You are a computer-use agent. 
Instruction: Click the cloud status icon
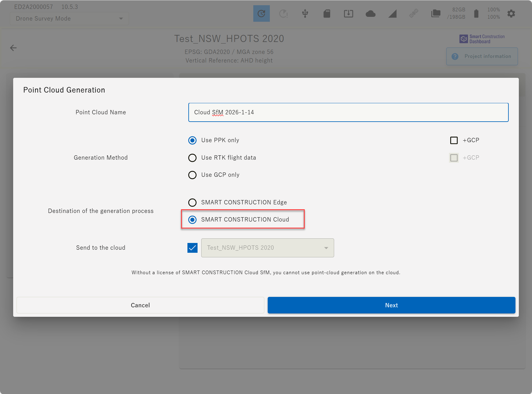click(x=371, y=13)
